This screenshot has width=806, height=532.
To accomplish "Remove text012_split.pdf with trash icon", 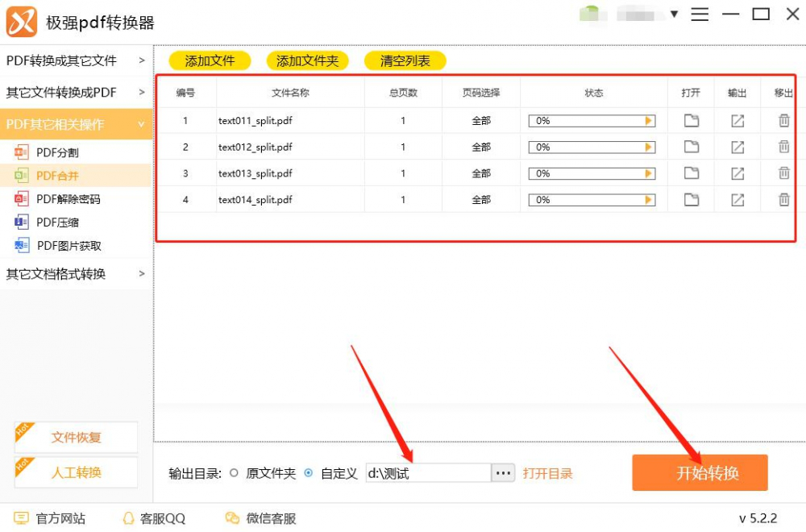I will [784, 147].
